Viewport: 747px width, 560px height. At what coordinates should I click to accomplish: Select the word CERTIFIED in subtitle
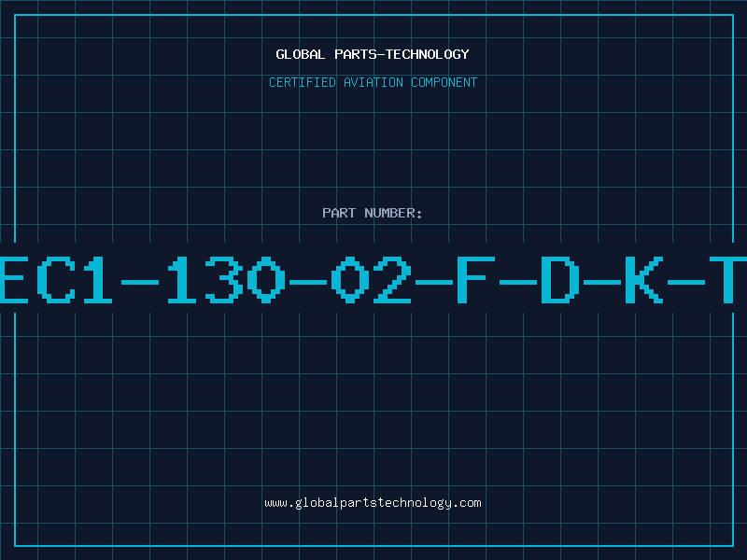(x=303, y=82)
